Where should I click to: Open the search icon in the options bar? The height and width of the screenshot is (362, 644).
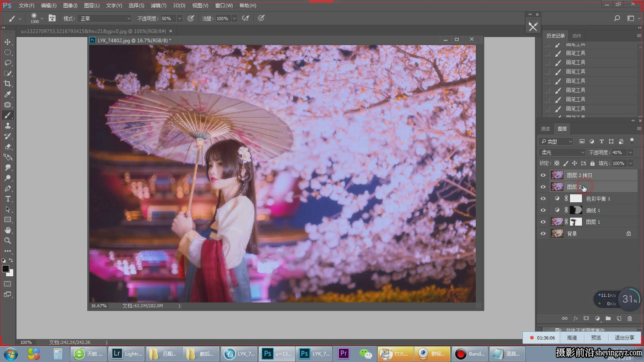[617, 18]
